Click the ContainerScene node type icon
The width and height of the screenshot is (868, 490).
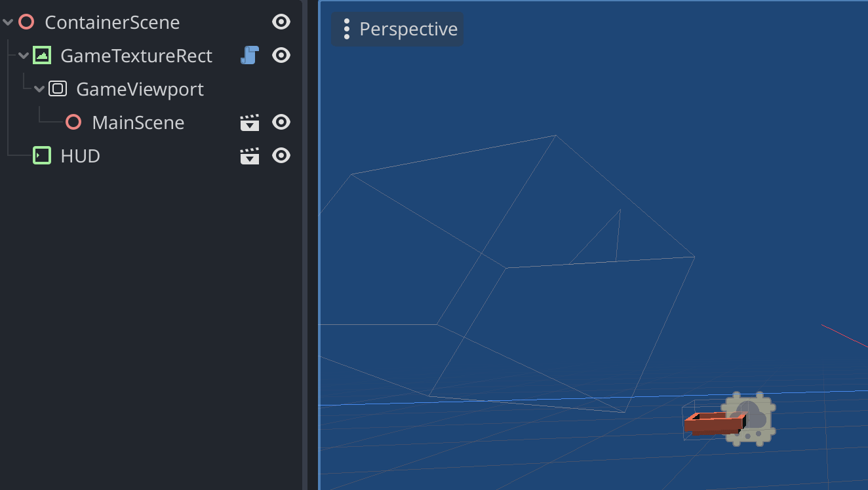[26, 22]
